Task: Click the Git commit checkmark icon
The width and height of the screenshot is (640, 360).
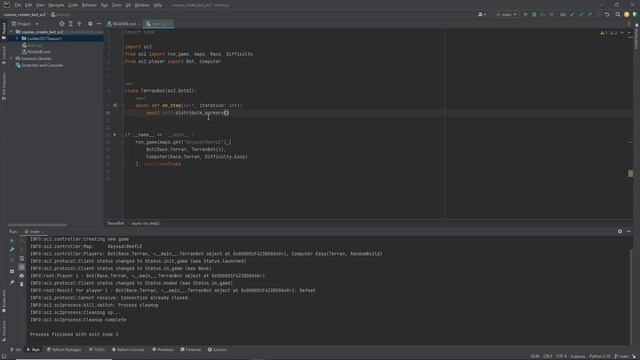Action: click(x=581, y=14)
